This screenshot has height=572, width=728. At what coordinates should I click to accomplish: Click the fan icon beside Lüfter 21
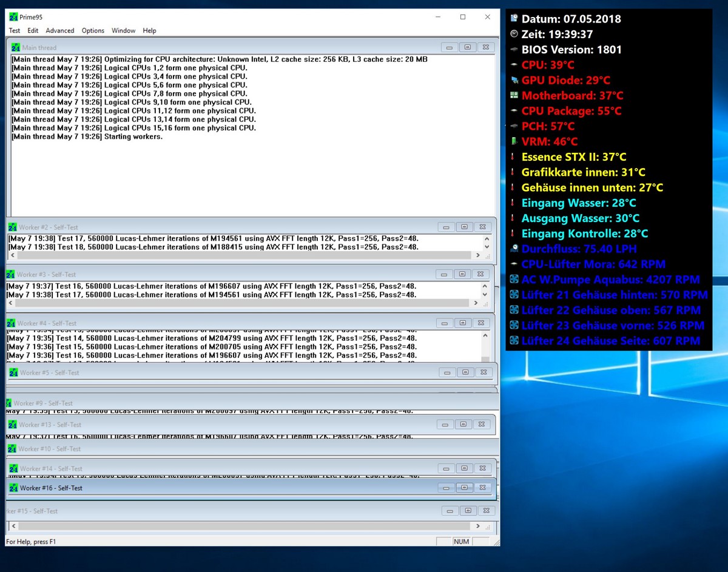[514, 295]
